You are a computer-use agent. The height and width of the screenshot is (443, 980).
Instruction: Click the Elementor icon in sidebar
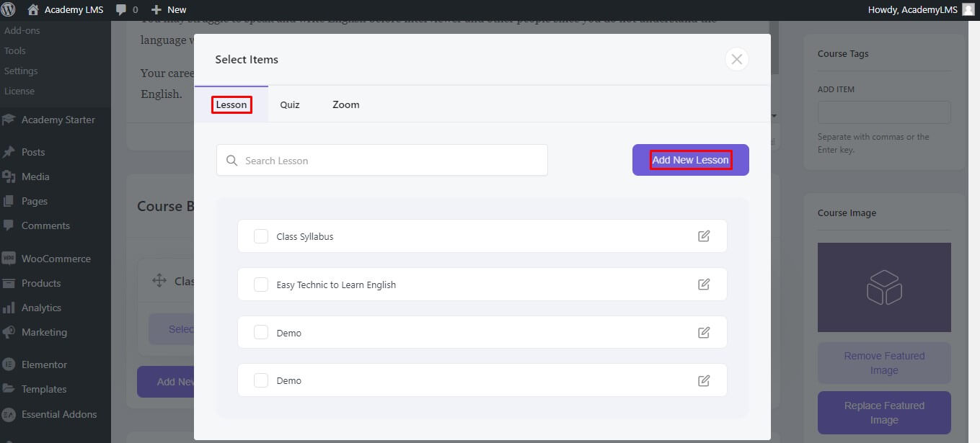pos(9,364)
